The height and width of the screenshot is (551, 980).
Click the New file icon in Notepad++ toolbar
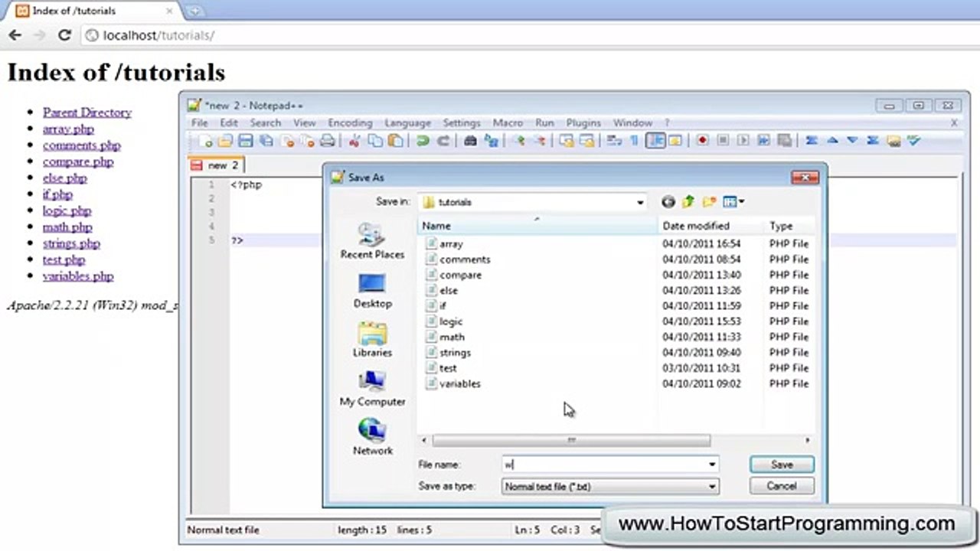[204, 141]
